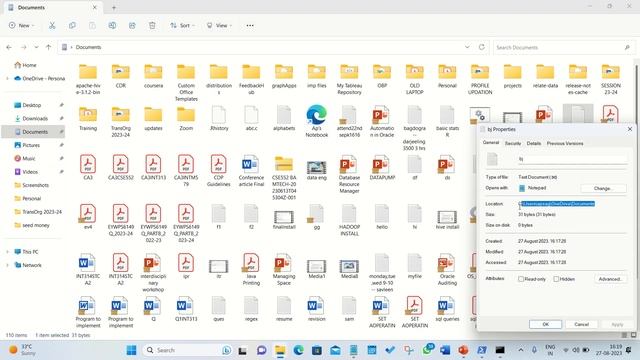Screen dimensions: 640x360
Task: Select the Java Printing PDF file
Action: pyautogui.click(x=251, y=269)
